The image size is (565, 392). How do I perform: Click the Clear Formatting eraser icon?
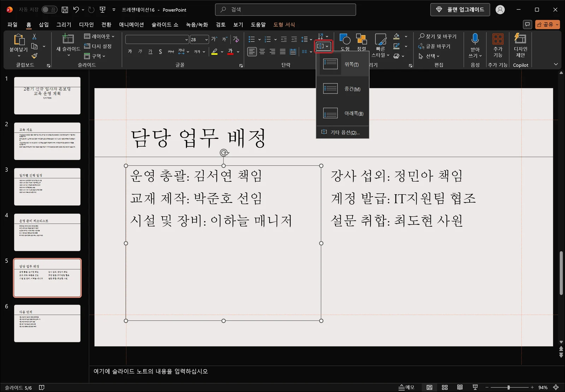pos(236,39)
